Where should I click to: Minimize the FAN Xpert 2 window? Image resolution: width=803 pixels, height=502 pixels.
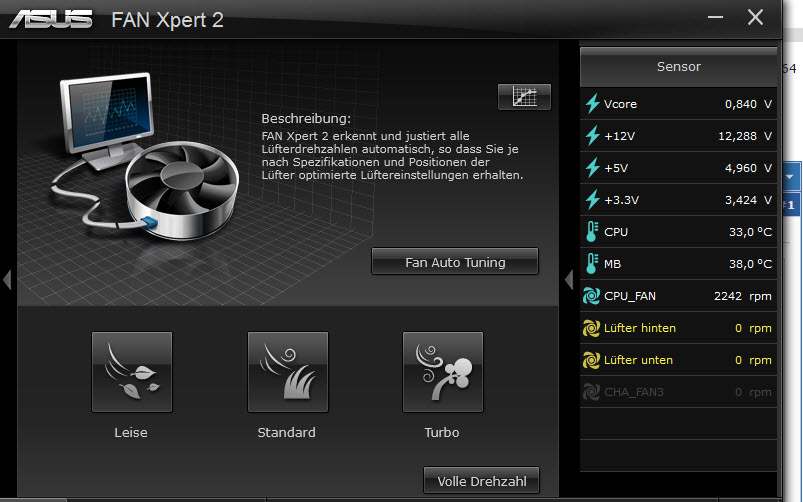715,17
